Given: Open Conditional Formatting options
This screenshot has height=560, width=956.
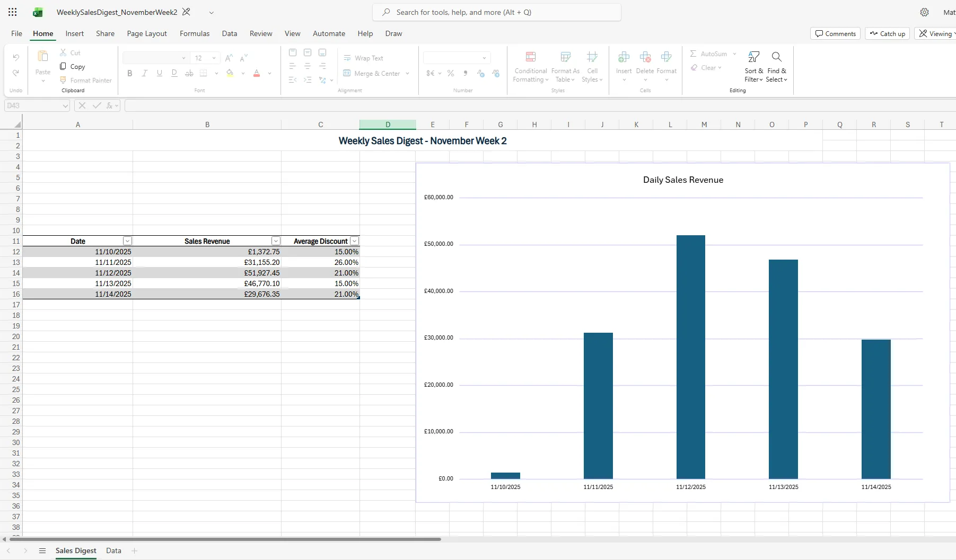Looking at the screenshot, I should tap(531, 68).
